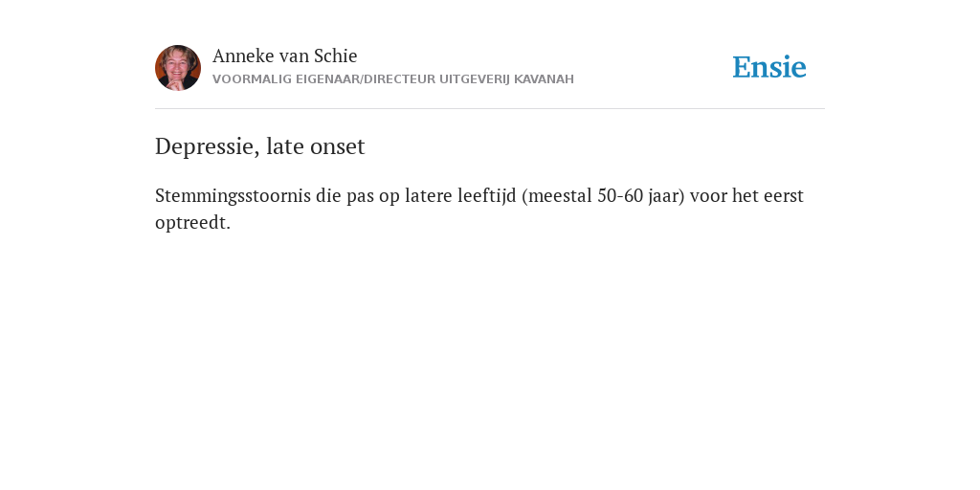The image size is (980, 490).
Task: Click the words op latere in the definition
Action: click(415, 196)
